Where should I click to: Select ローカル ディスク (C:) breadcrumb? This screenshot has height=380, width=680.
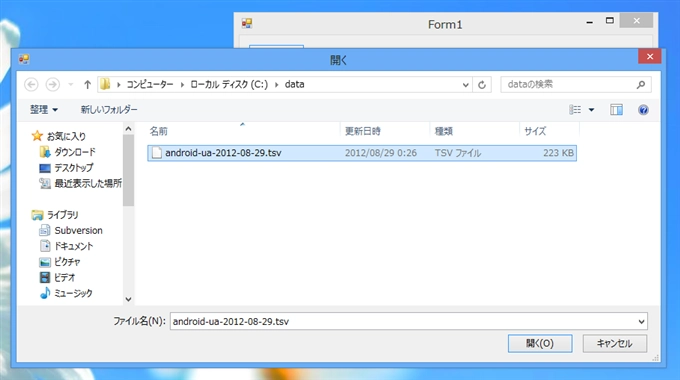229,84
